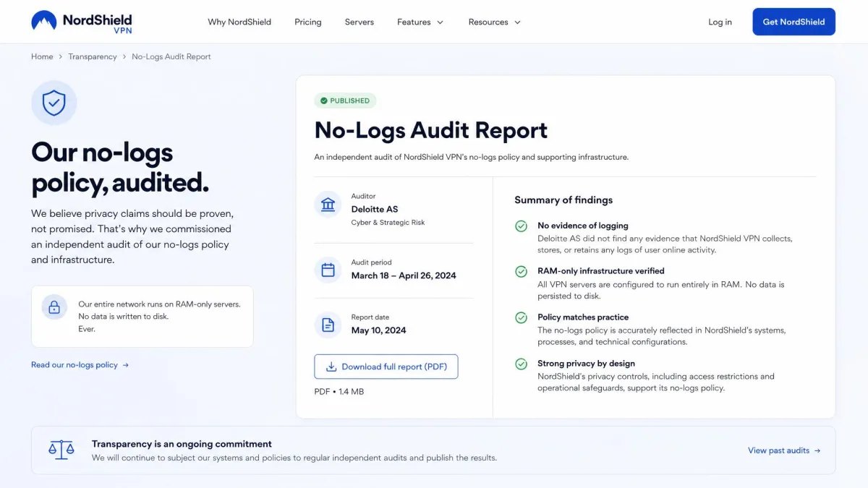Download full report (PDF)
The height and width of the screenshot is (488, 868).
click(386, 367)
